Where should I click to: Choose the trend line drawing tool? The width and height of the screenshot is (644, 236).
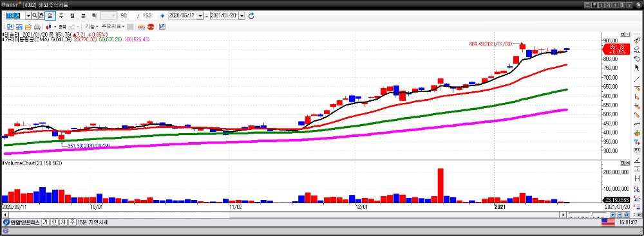tap(637, 78)
